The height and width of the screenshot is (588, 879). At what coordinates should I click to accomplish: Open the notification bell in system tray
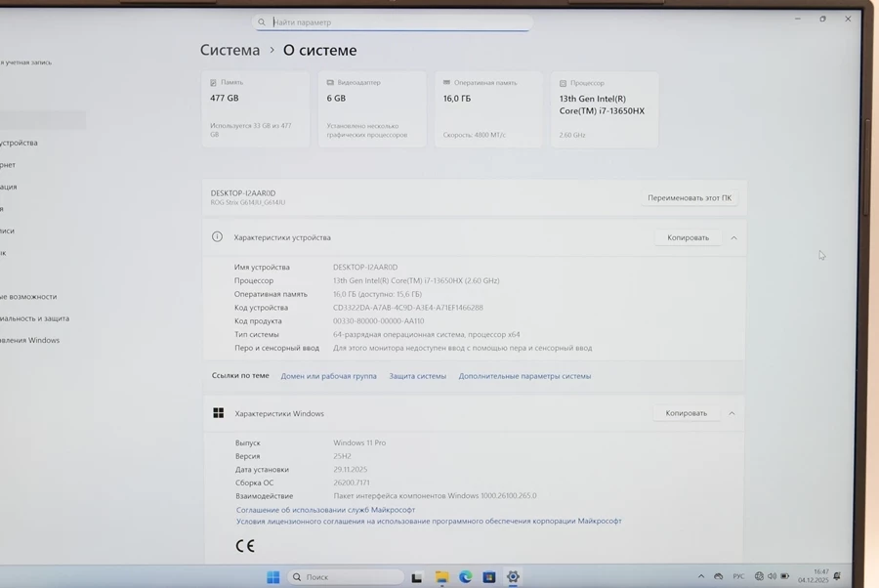[837, 576]
